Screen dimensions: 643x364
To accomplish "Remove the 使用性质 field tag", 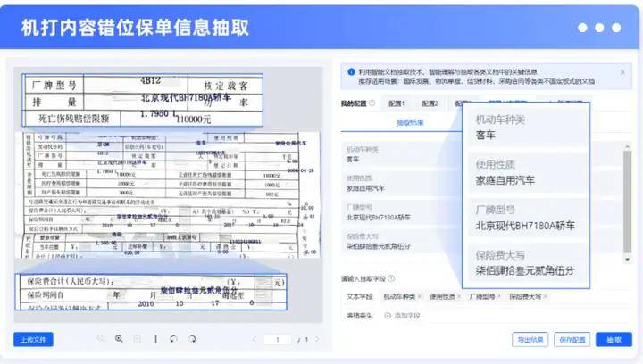I will (x=459, y=296).
